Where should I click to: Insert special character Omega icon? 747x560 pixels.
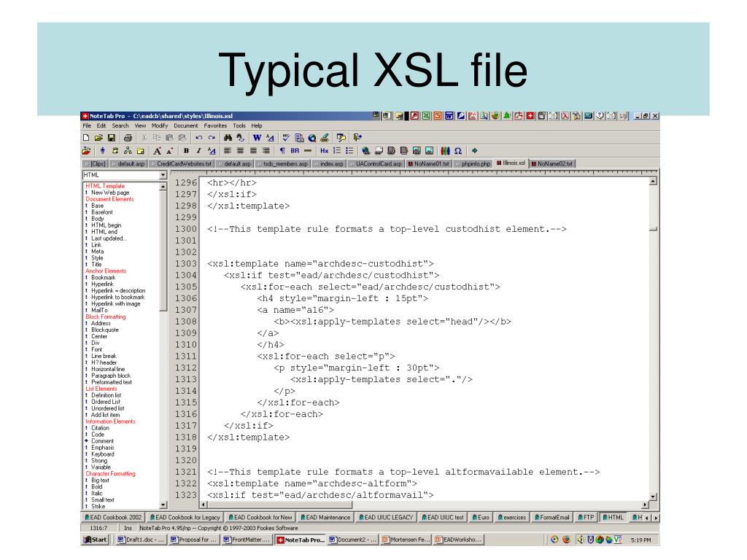(458, 151)
